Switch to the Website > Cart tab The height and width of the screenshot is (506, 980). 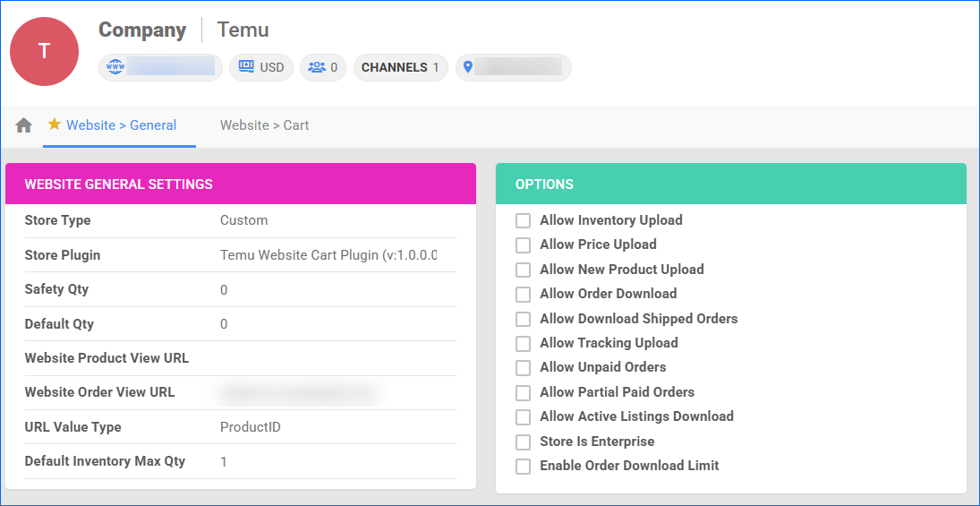click(264, 125)
